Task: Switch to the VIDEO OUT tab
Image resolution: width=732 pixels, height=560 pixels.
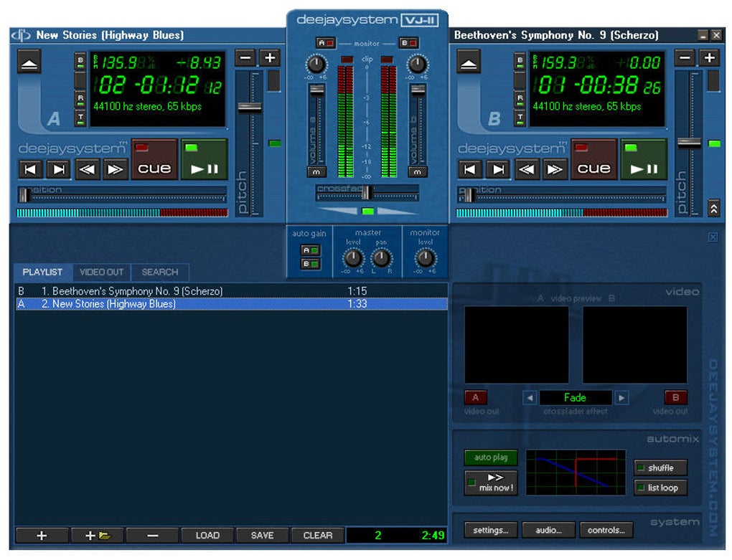Action: (x=102, y=272)
